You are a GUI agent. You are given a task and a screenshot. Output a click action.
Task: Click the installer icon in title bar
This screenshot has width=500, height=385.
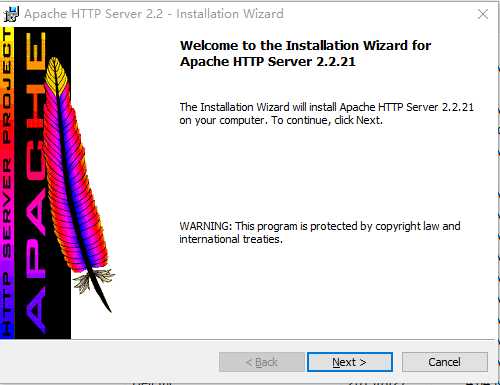(x=11, y=14)
